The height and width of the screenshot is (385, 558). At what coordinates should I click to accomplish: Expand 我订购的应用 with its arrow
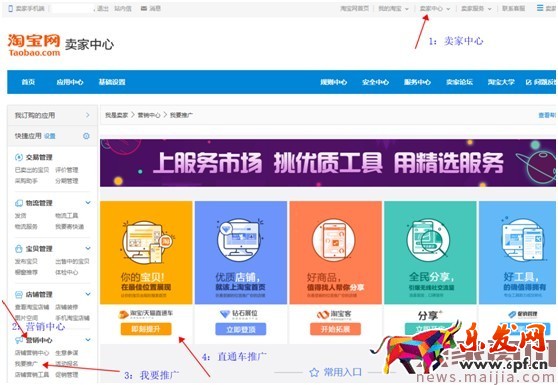(x=88, y=115)
